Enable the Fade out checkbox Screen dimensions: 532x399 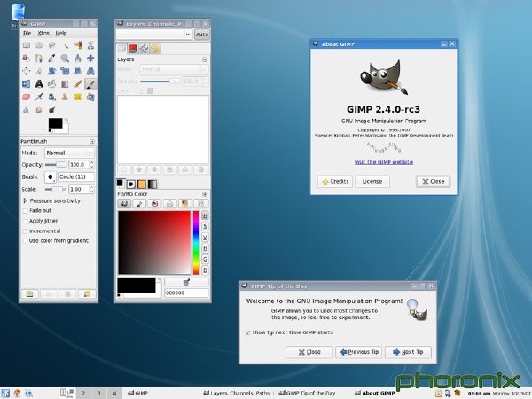(x=25, y=211)
